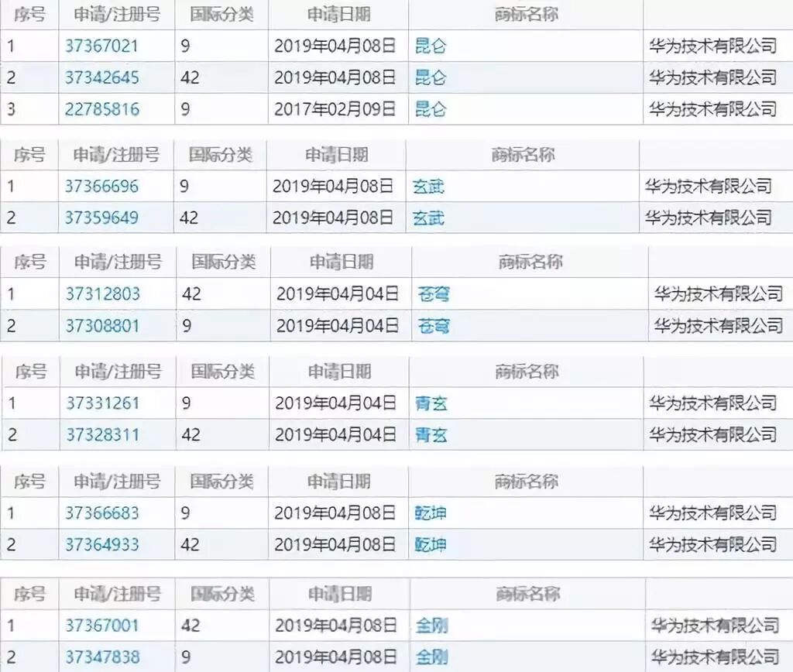Click 昆仑 trademark name in row 37367021

(x=431, y=46)
